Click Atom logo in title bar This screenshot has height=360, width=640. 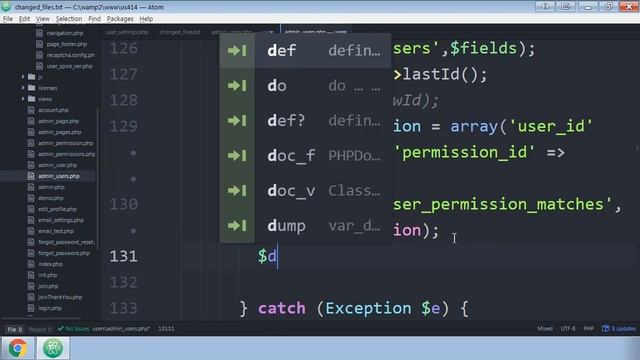6,7
